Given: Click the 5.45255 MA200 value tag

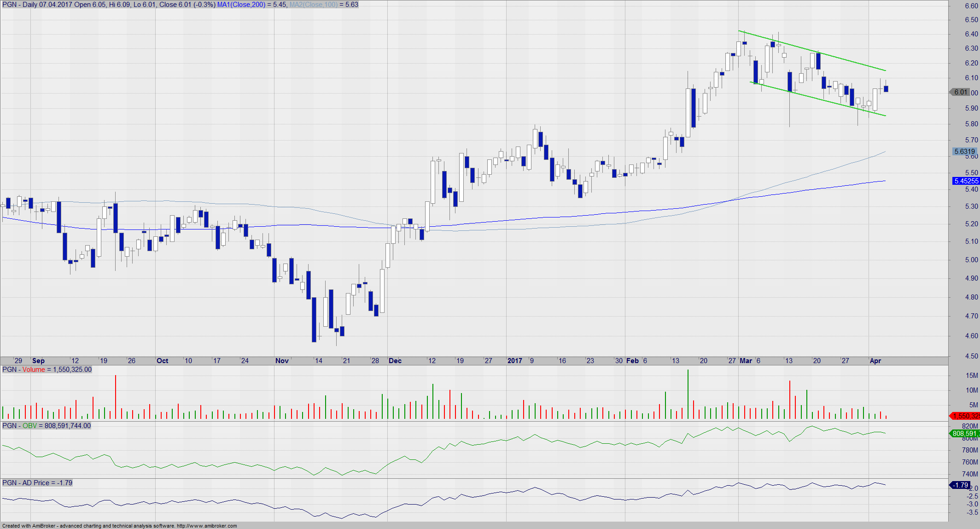Looking at the screenshot, I should click(x=966, y=181).
